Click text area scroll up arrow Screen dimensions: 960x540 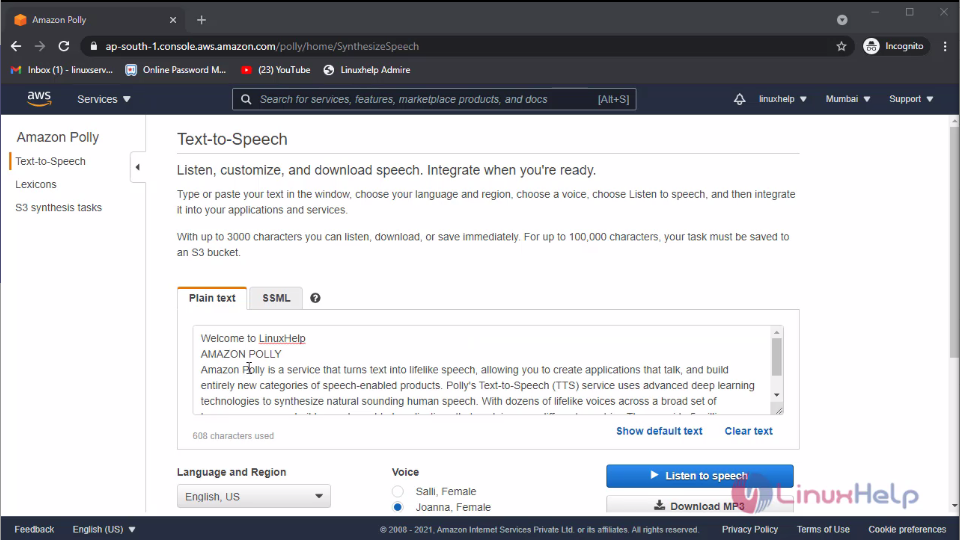pyautogui.click(x=776, y=332)
